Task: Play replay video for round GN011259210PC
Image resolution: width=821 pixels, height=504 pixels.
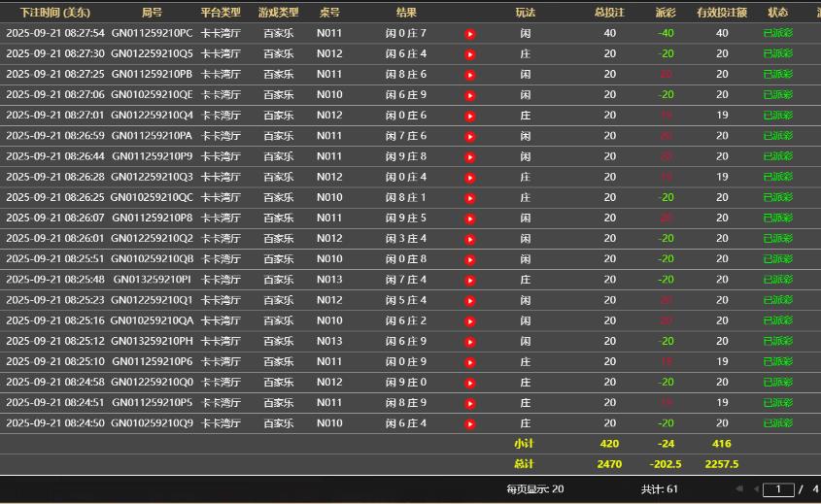Action: click(x=470, y=34)
